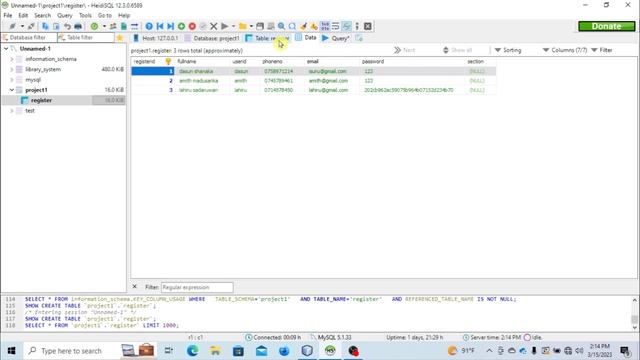
Task: Click the data grid Filter button
Action: [602, 50]
